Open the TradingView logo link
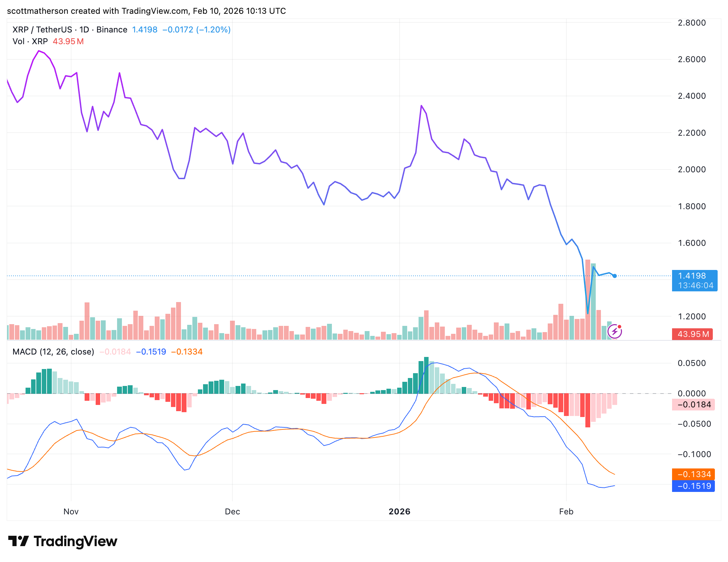The image size is (728, 562). coord(62,541)
